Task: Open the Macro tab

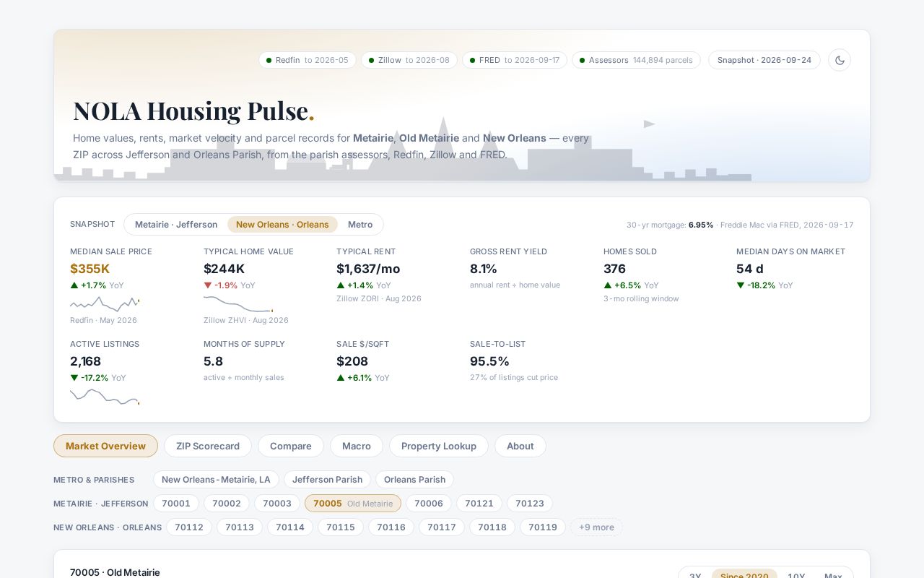Action: tap(357, 446)
